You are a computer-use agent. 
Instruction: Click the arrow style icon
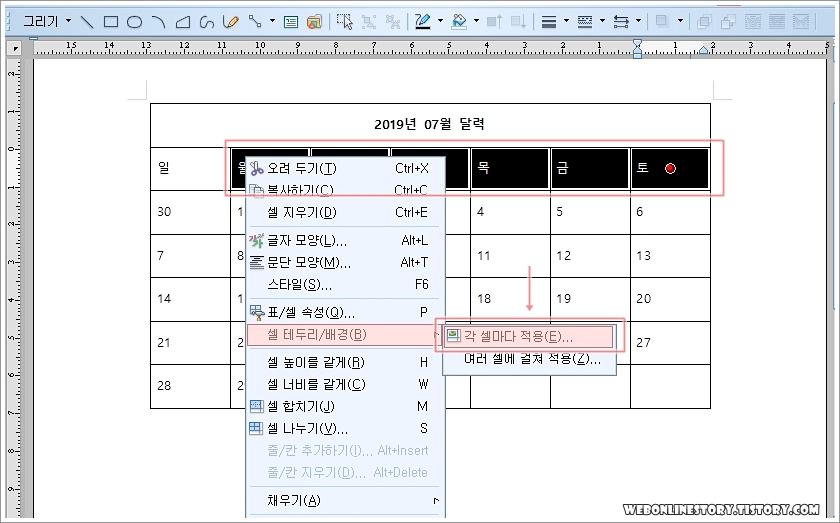coord(620,22)
